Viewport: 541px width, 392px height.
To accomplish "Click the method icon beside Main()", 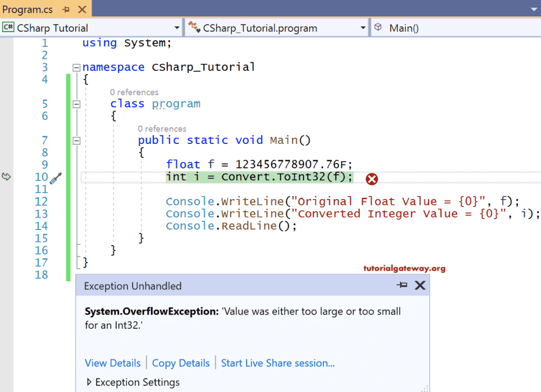I will [x=378, y=27].
